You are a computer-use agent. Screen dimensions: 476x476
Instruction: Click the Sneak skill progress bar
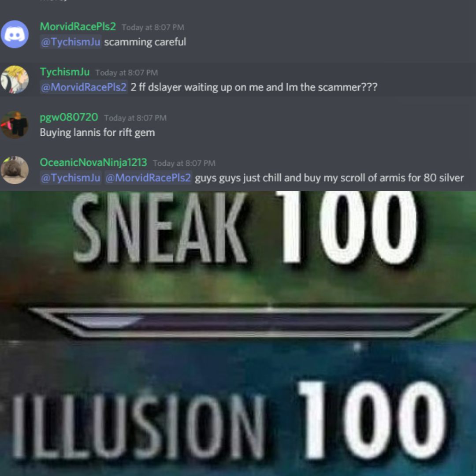(247, 322)
